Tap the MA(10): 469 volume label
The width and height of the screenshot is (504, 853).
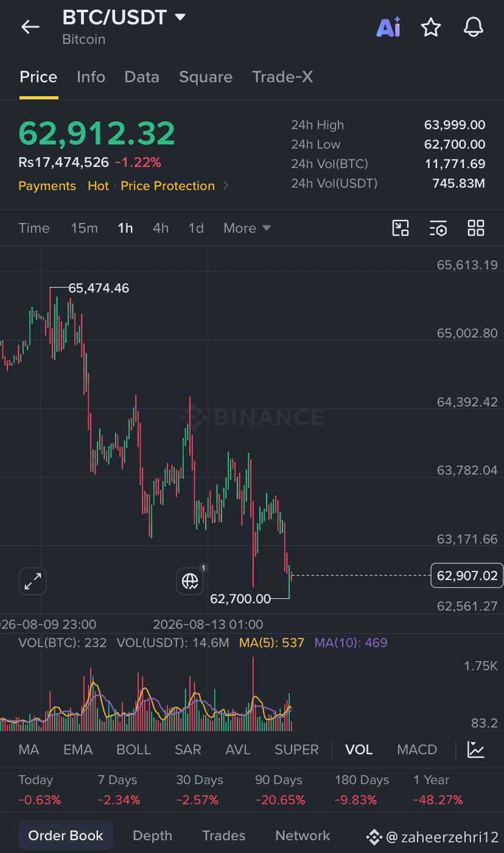tap(351, 643)
